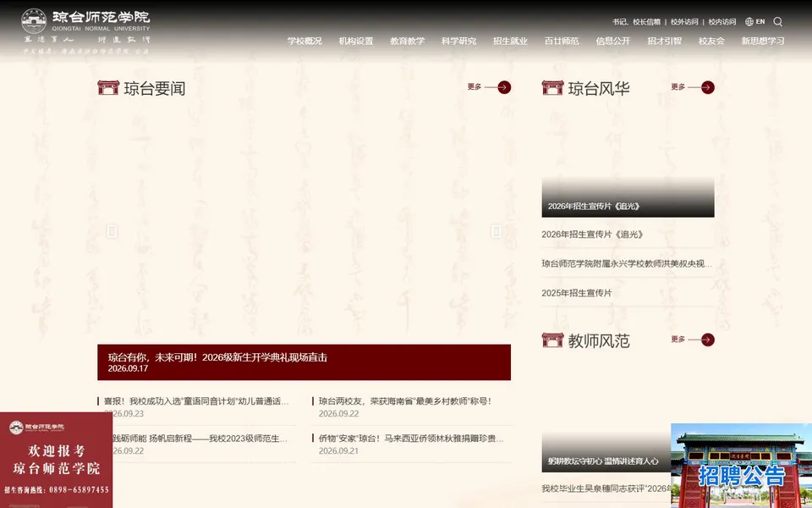812x508 pixels.
Task: Open the 欢迎报考琼台师范学院 floating banner
Action: pyautogui.click(x=56, y=460)
